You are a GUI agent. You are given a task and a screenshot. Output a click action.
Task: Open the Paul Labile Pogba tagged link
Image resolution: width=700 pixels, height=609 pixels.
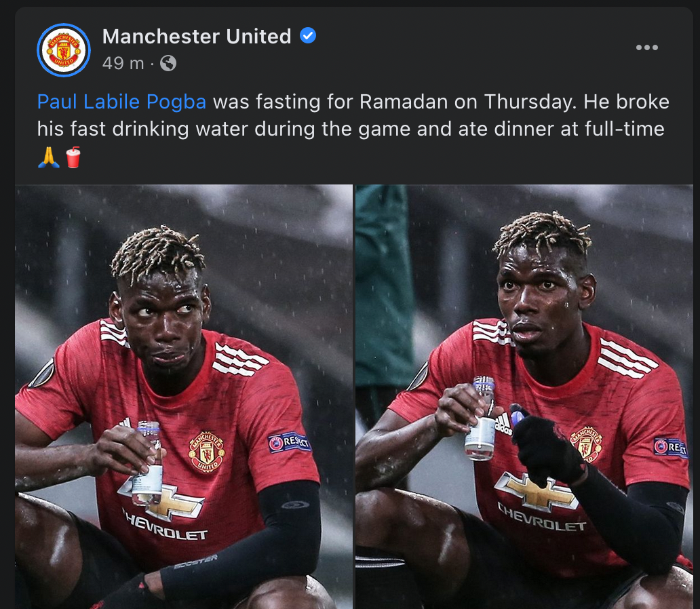click(x=121, y=102)
